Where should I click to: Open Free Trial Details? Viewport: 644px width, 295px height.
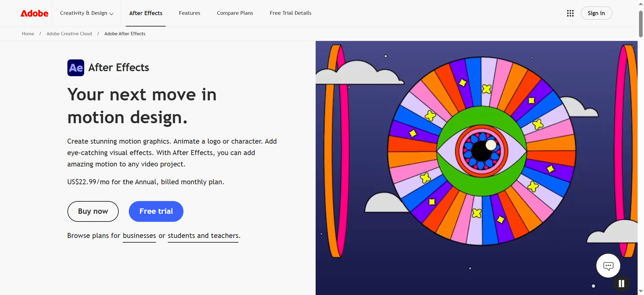[x=290, y=13]
